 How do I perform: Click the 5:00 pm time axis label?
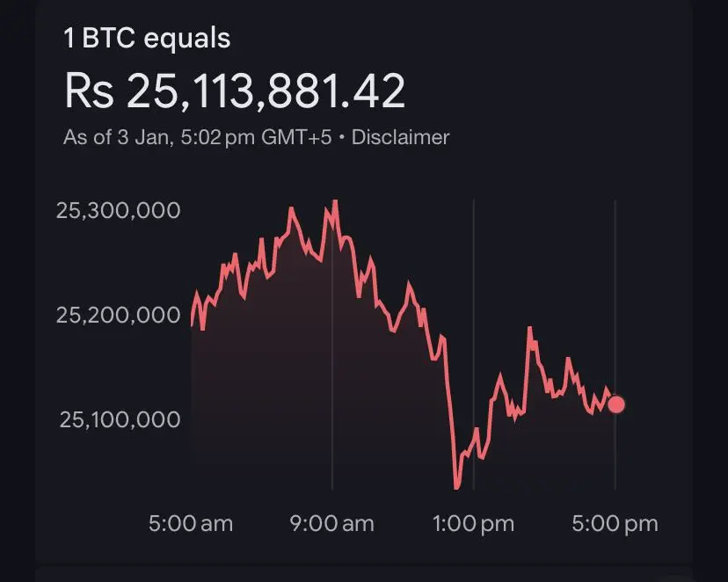click(x=615, y=524)
